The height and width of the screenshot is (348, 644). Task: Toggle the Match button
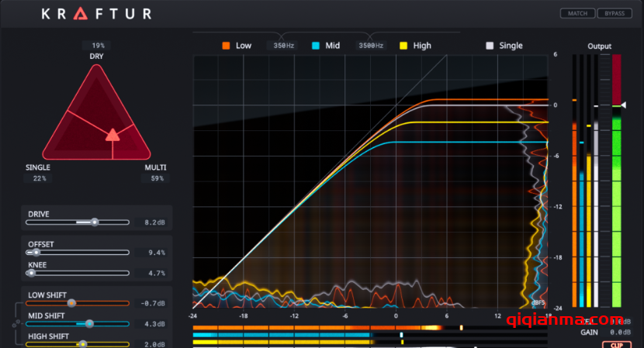(x=578, y=13)
